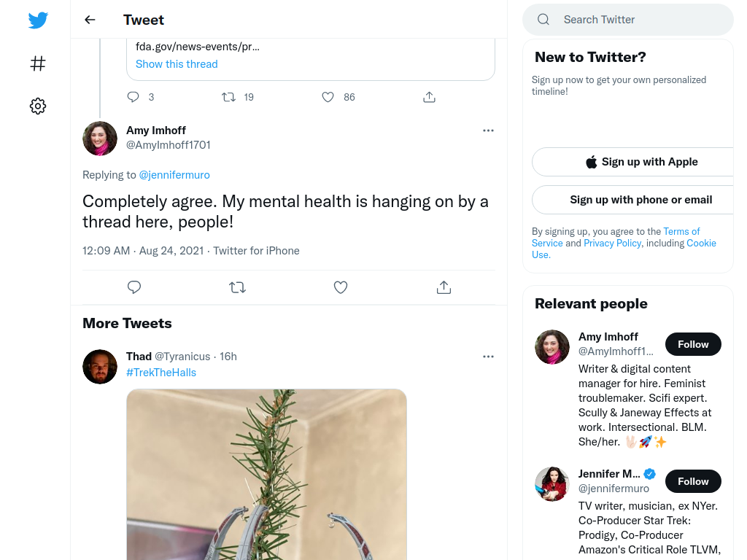Open the Settings gear in sidebar
The height and width of the screenshot is (560, 747).
click(x=38, y=106)
